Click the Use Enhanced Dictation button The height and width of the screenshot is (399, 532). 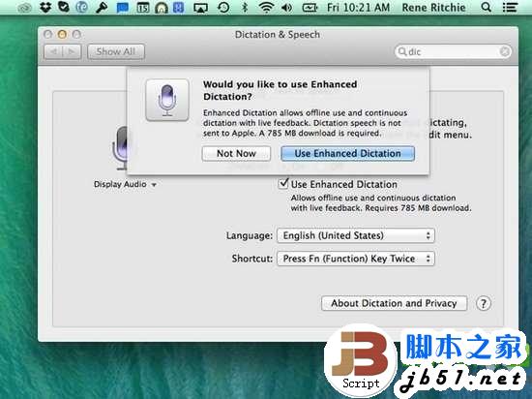pos(347,153)
